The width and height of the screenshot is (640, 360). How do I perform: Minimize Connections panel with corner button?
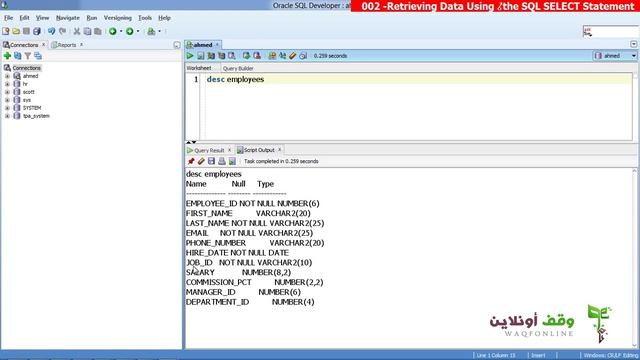(x=177, y=45)
